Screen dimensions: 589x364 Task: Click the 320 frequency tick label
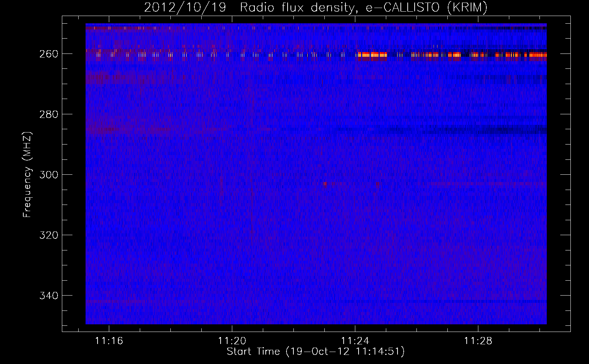point(49,235)
